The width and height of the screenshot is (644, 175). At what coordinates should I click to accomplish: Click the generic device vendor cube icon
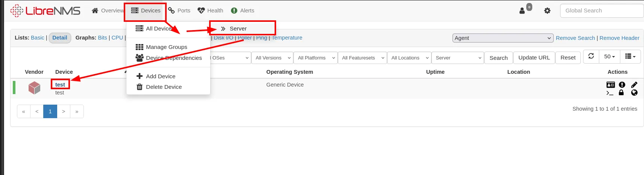[34, 88]
